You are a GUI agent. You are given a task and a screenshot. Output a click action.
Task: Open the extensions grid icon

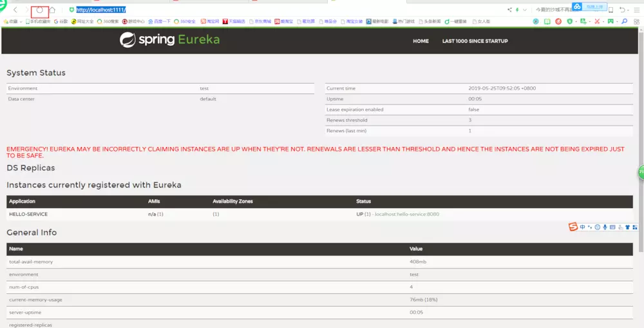pos(636,21)
